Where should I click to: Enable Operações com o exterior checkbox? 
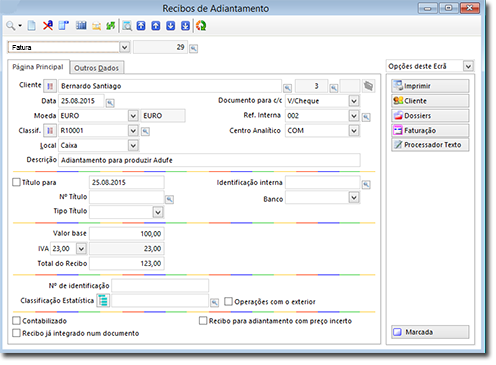[x=228, y=301]
